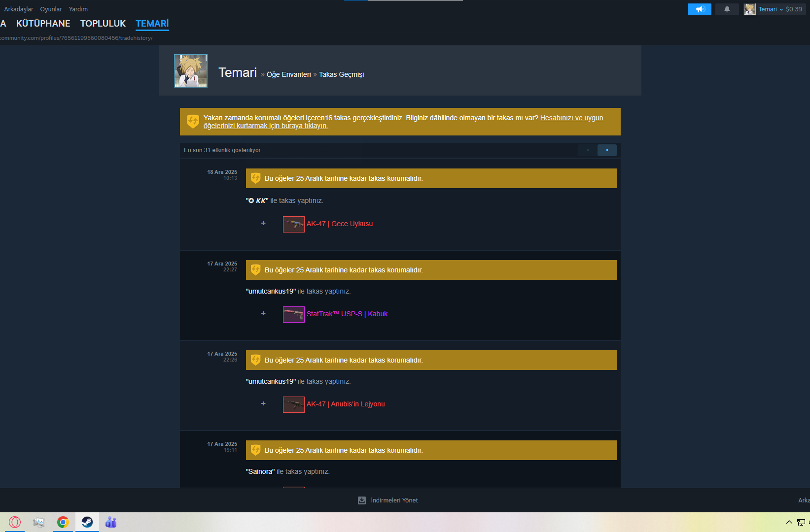Go to the previous page of trades
810x532 pixels.
coord(588,150)
